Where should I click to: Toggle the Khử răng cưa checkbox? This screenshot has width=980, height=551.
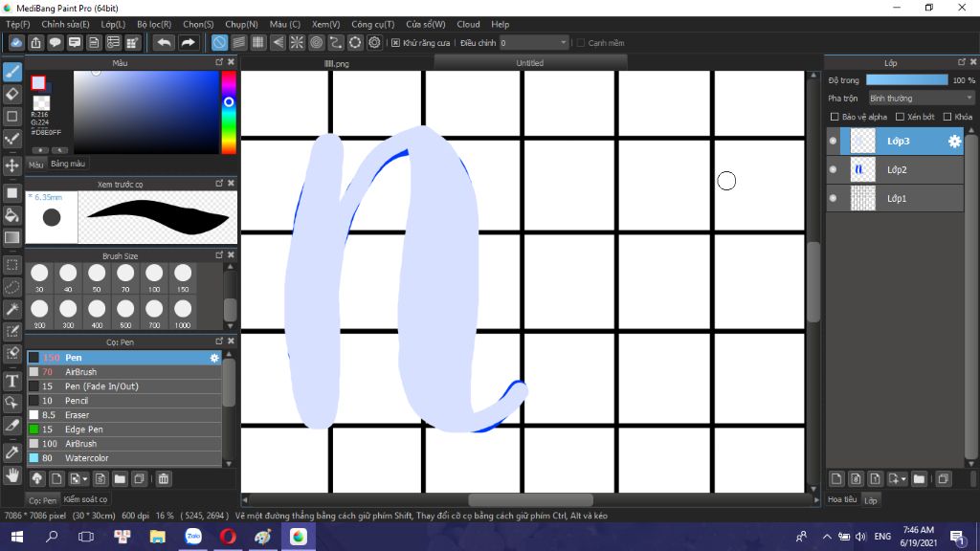click(395, 43)
